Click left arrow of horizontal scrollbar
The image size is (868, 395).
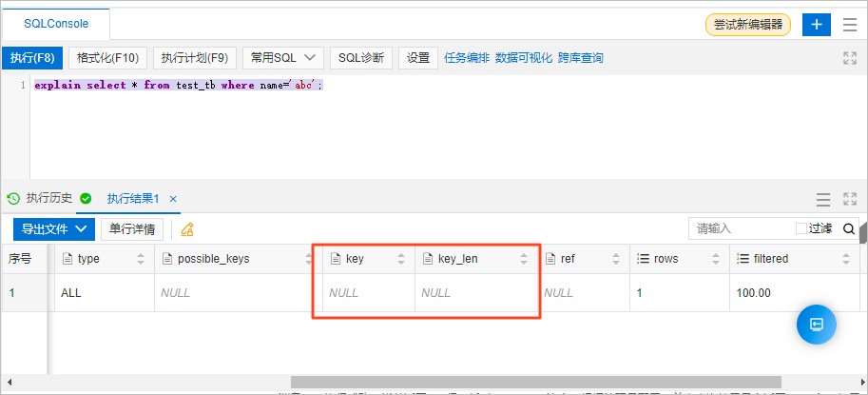(10, 383)
